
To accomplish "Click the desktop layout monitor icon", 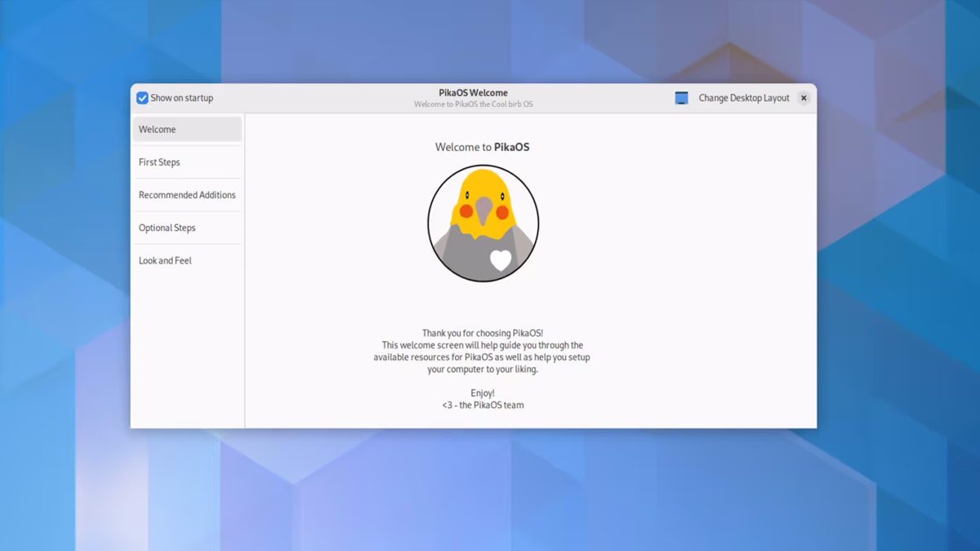I will (682, 98).
